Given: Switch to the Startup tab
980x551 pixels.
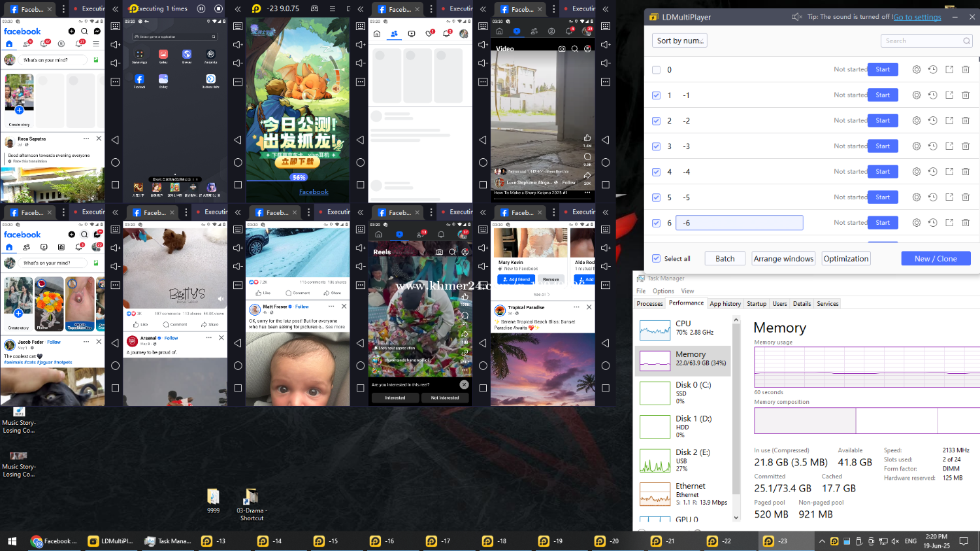Looking at the screenshot, I should coord(757,304).
